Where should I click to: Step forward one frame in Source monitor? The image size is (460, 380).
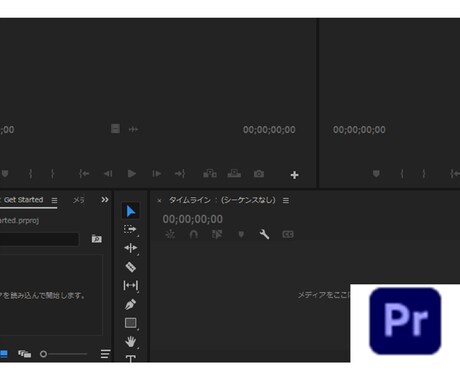point(157,174)
